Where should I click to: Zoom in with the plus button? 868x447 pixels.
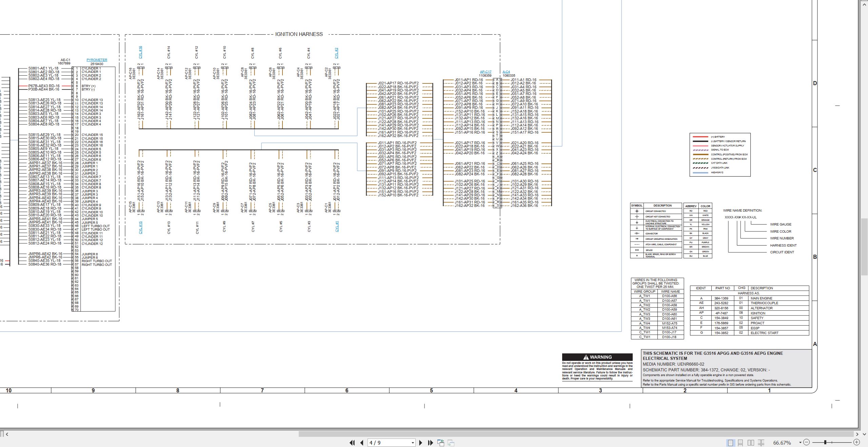tap(856, 442)
